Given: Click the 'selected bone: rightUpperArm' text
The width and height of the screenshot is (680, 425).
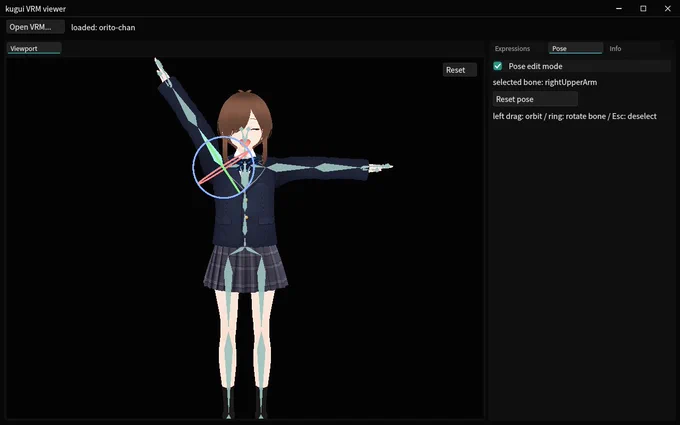Looking at the screenshot, I should [x=545, y=82].
